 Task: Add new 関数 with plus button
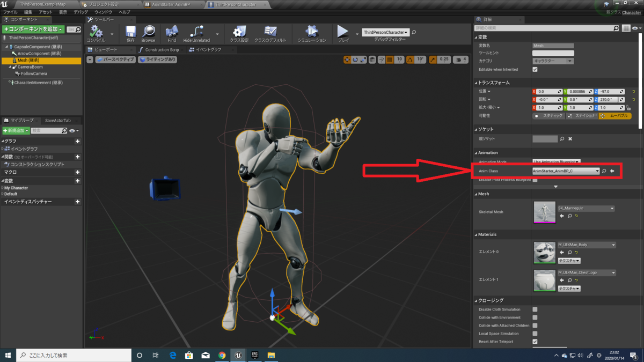[78, 157]
